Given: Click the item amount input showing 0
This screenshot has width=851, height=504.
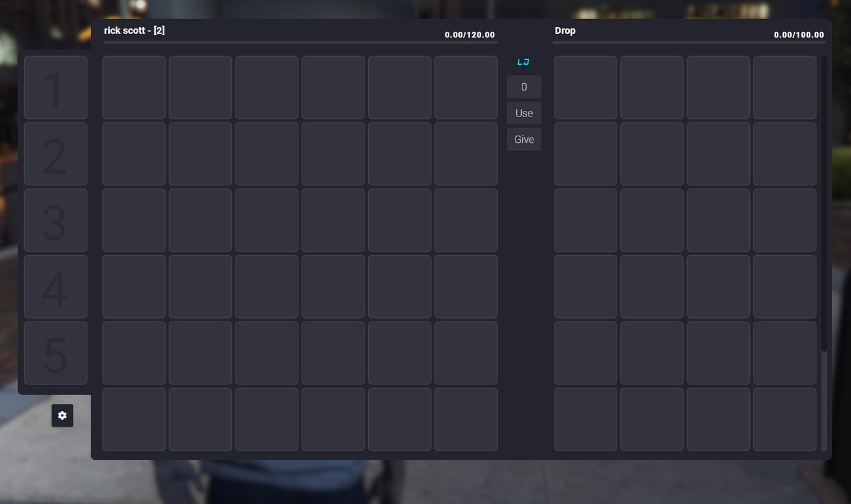Looking at the screenshot, I should [524, 86].
